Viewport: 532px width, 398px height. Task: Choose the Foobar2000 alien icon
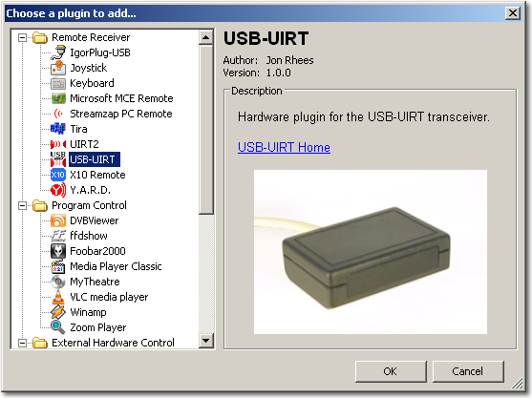(x=58, y=251)
